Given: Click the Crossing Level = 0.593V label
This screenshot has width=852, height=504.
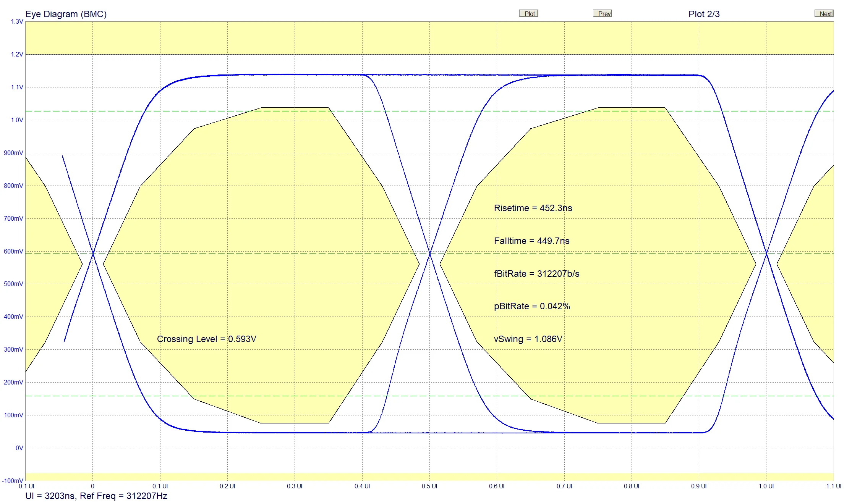Looking at the screenshot, I should (x=206, y=339).
